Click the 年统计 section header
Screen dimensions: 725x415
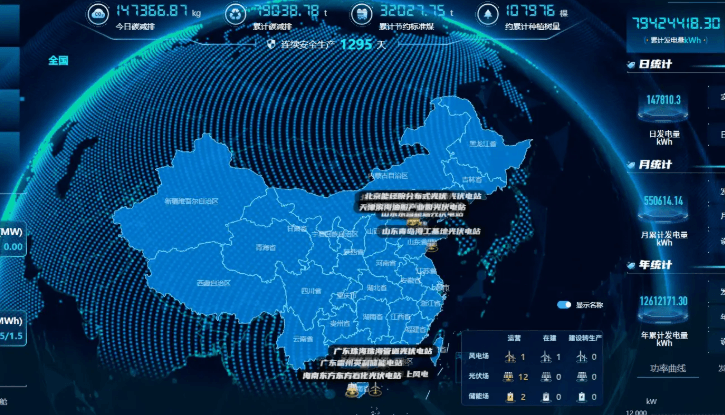(x=655, y=265)
